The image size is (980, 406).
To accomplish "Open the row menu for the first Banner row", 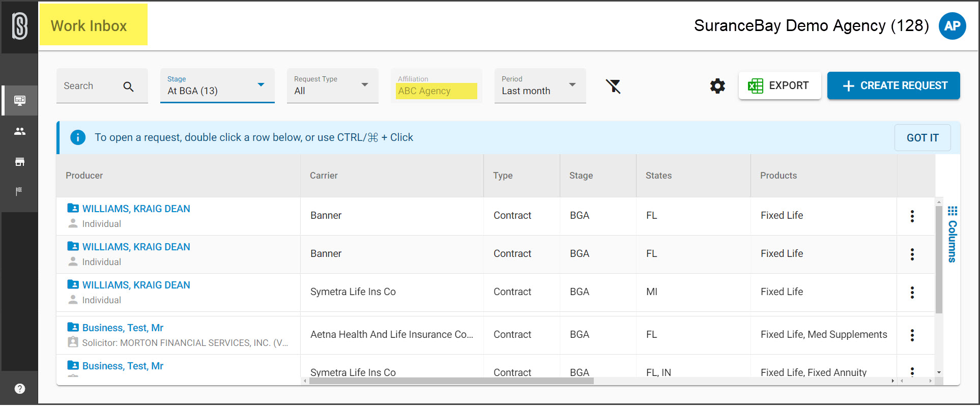I will tap(912, 216).
